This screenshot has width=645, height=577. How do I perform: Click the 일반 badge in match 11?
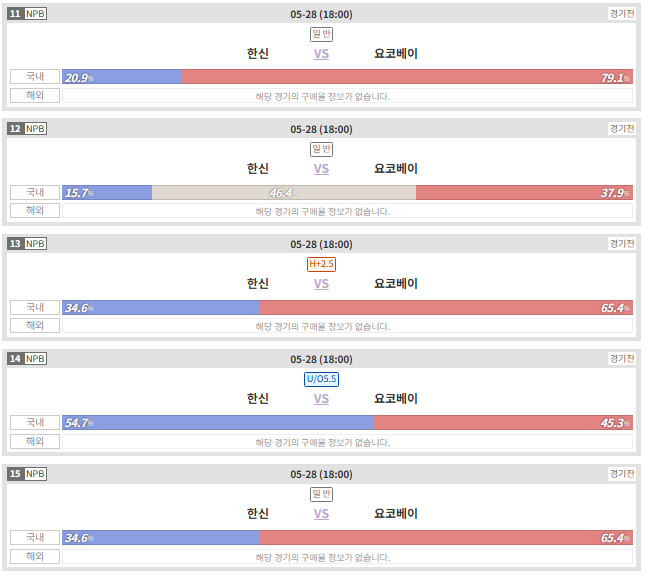coord(321,34)
